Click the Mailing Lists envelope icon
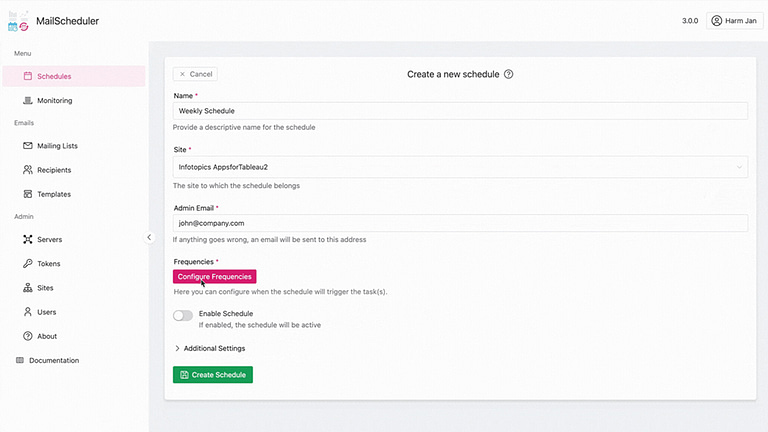Viewport: 768px width, 432px height. 28,146
